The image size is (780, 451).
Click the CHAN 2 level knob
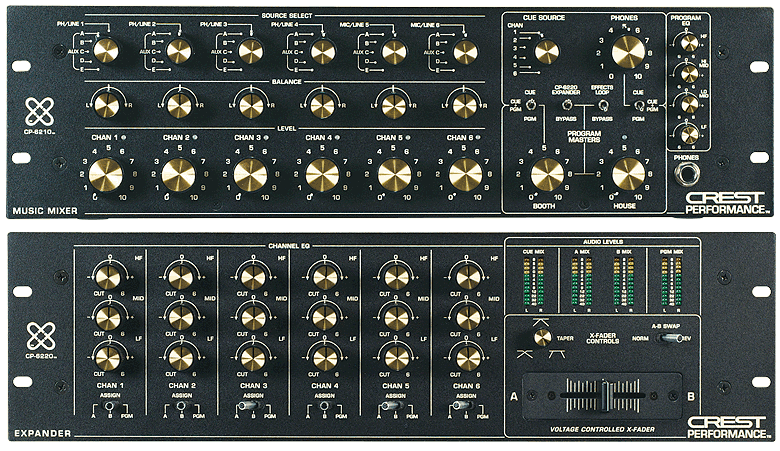(x=179, y=175)
